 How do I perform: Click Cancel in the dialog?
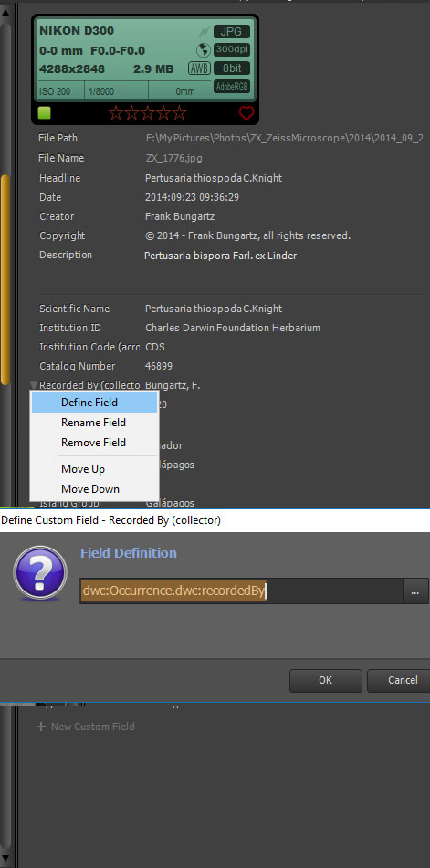tap(398, 680)
